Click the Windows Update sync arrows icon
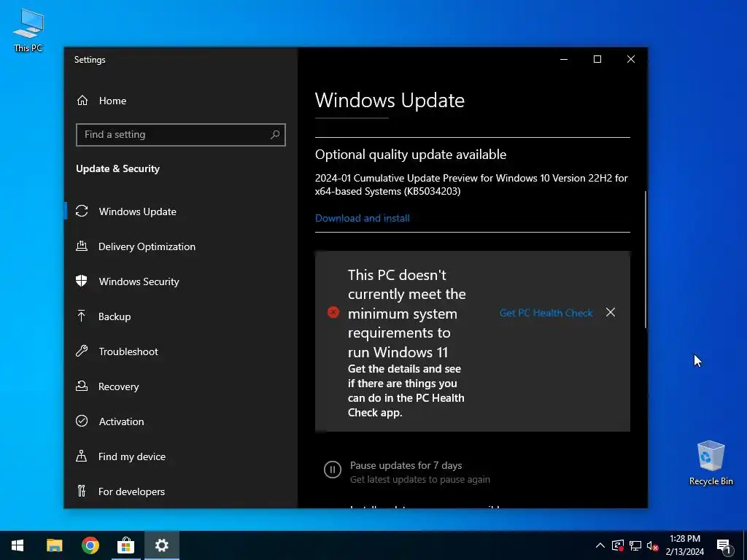The width and height of the screenshot is (747, 560). coord(82,211)
